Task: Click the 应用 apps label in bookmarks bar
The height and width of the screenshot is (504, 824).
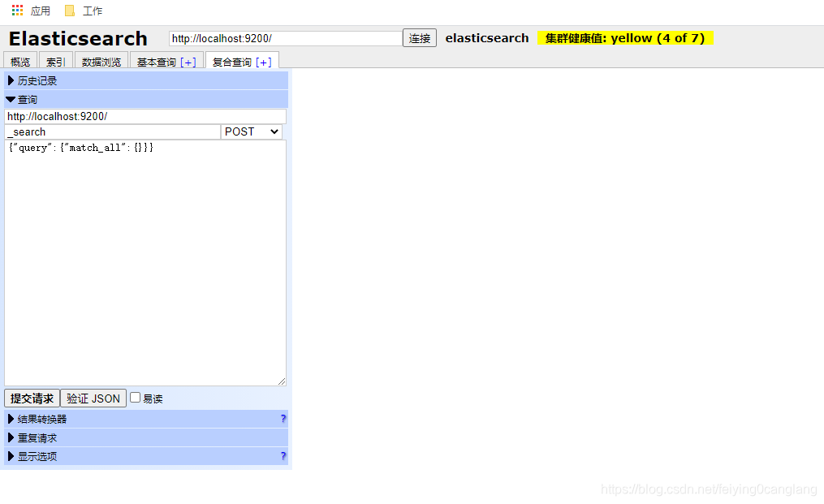Action: (41, 11)
